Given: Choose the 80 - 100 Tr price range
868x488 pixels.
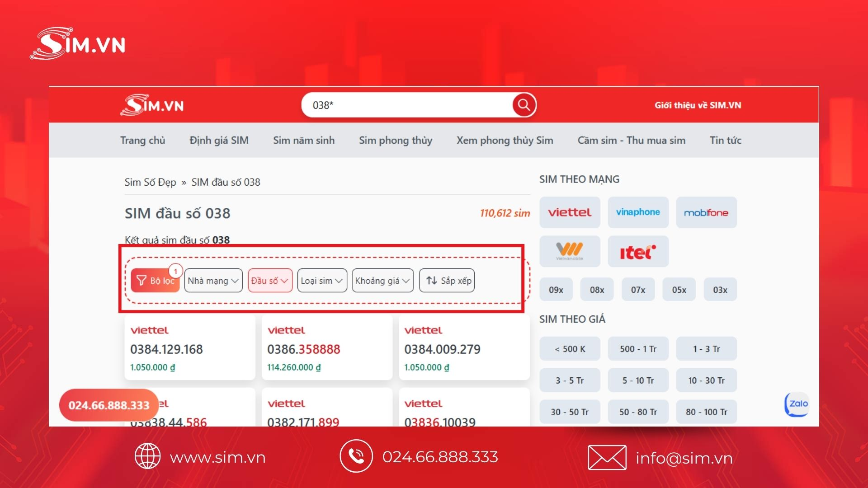Looking at the screenshot, I should tap(706, 412).
